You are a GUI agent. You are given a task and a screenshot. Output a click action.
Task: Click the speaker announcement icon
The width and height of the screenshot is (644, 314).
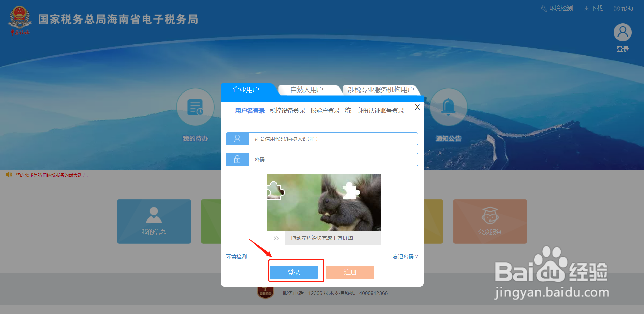(x=9, y=175)
